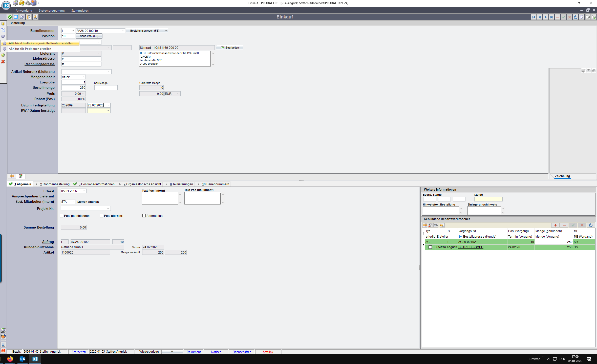Click the green checkmark toolbar icon

pyautogui.click(x=10, y=17)
